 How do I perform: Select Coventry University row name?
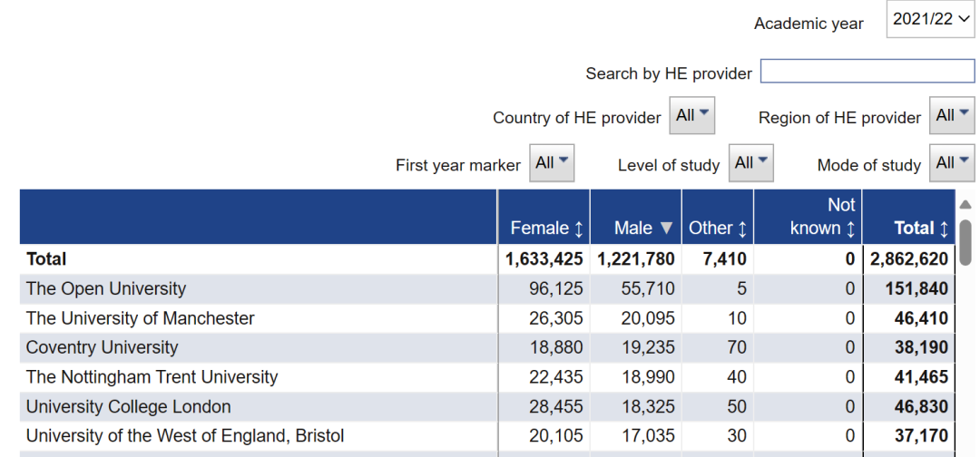[x=102, y=347]
